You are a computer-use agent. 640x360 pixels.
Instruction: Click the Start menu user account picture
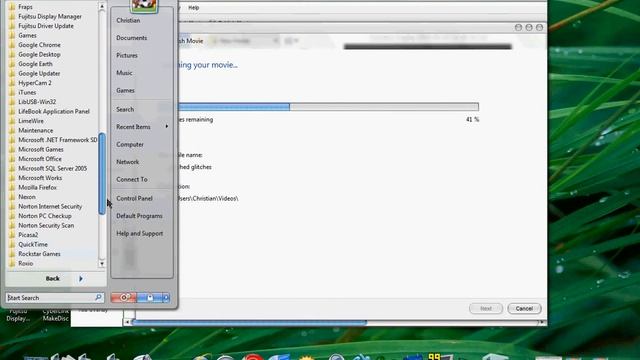144,5
